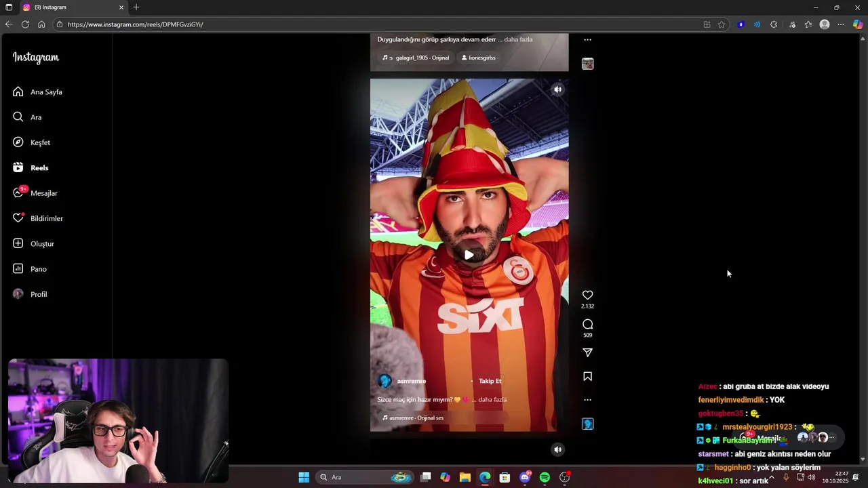Show hidden tray icons chevron
This screenshot has height=488, width=868.
pyautogui.click(x=771, y=477)
